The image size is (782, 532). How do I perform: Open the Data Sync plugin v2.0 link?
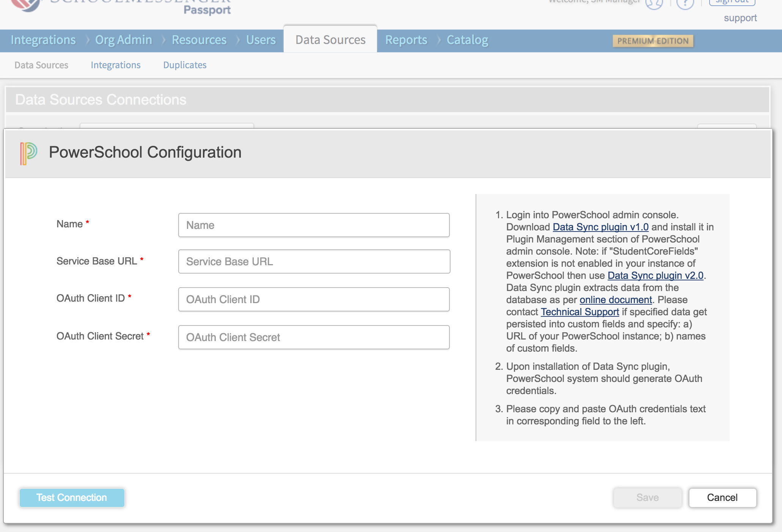(x=655, y=275)
